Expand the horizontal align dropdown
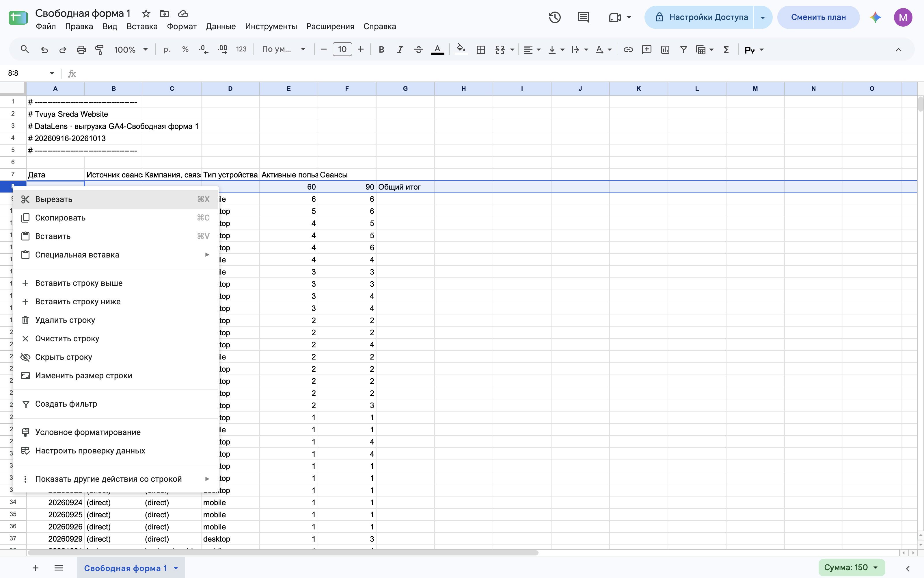The image size is (924, 578). (539, 50)
